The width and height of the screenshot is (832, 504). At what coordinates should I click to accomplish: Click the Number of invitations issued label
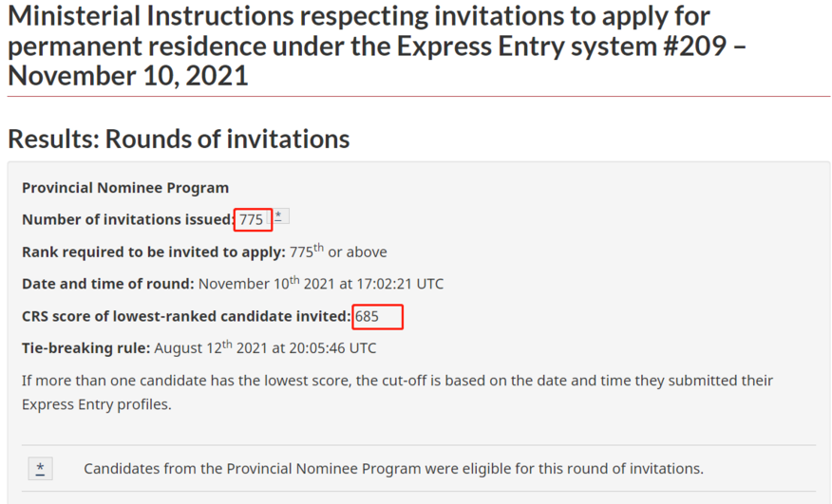[x=128, y=219]
